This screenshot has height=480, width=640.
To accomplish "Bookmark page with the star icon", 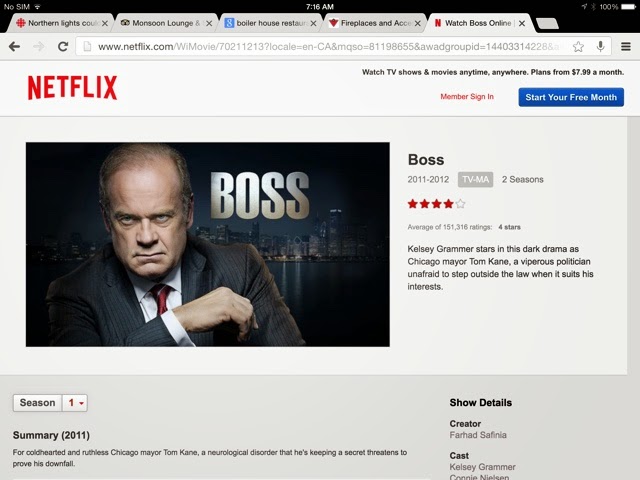I will click(x=578, y=47).
